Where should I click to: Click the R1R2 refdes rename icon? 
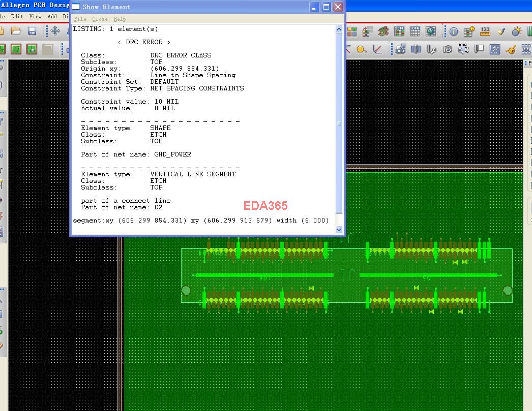click(463, 49)
